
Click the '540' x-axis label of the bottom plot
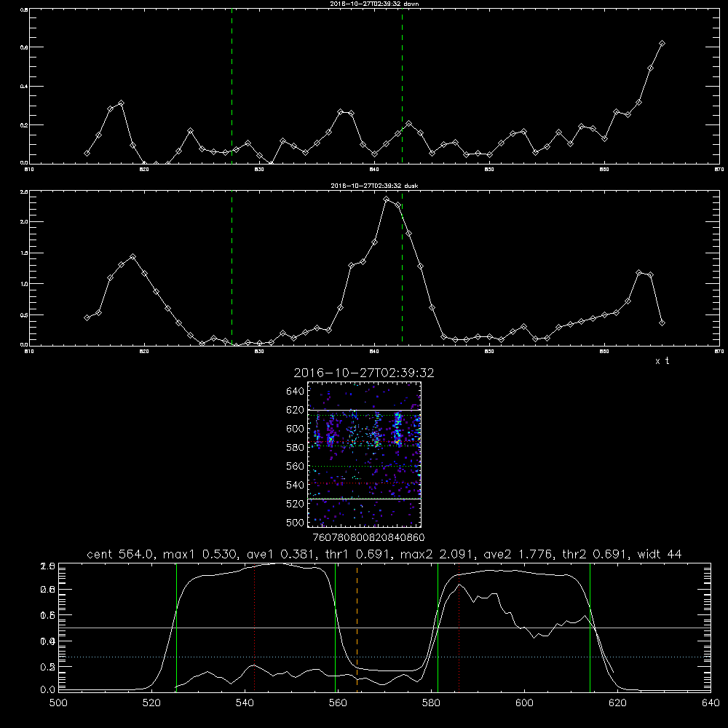tap(245, 703)
